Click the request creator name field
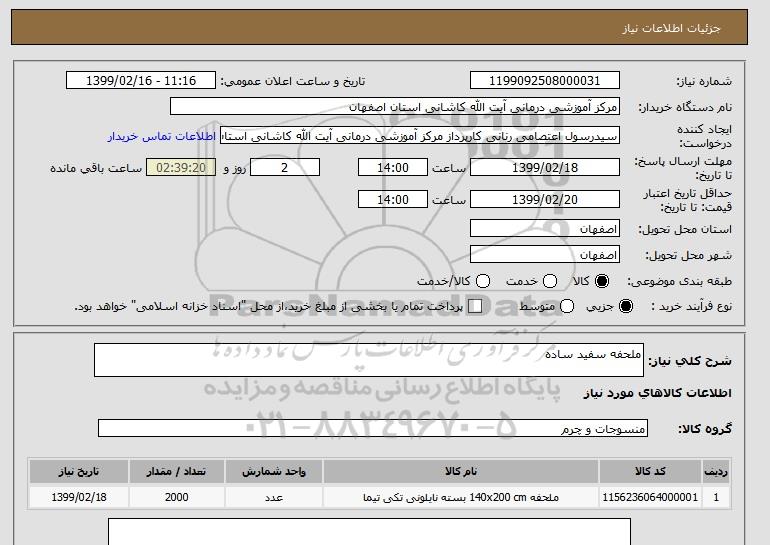Image resolution: width=770 pixels, height=545 pixels. [420, 136]
